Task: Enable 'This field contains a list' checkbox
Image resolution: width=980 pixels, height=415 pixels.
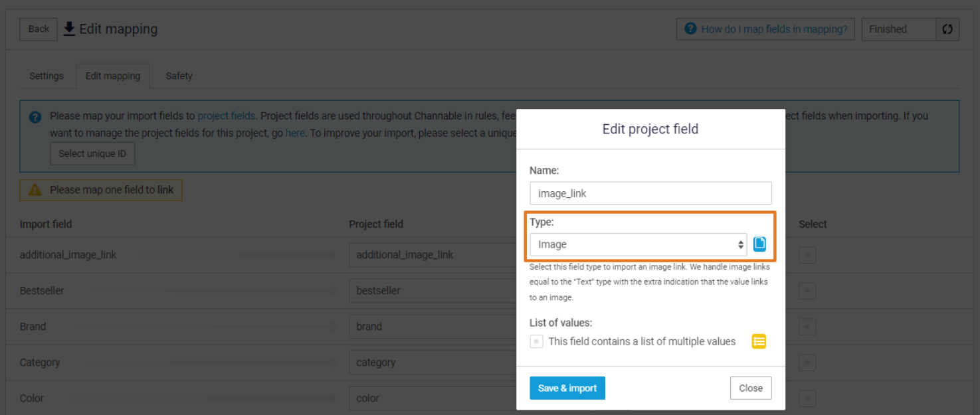Action: click(536, 341)
